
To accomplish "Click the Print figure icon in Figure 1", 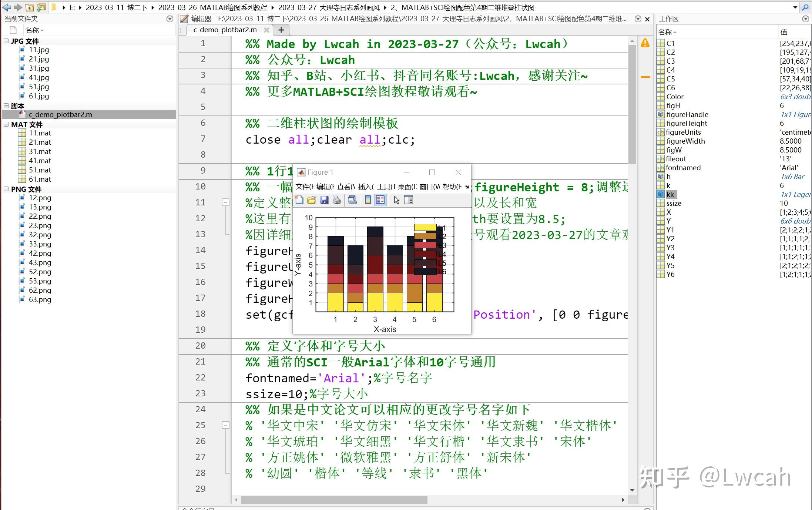I will pyautogui.click(x=337, y=200).
